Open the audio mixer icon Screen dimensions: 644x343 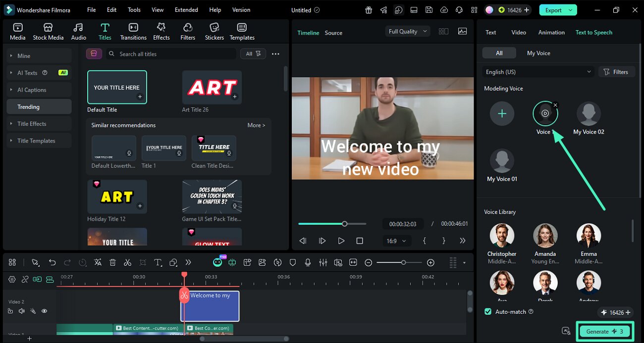(x=323, y=262)
